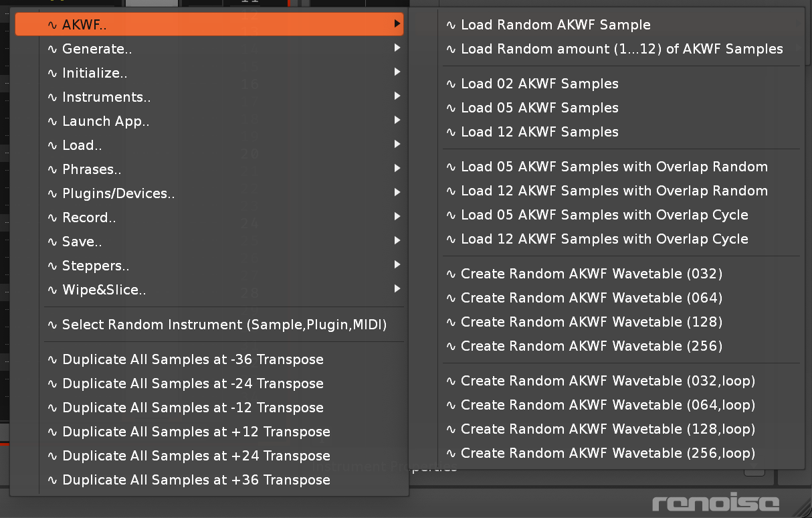The height and width of the screenshot is (518, 812).
Task: Expand the Generate.. submenu
Action: (209, 49)
